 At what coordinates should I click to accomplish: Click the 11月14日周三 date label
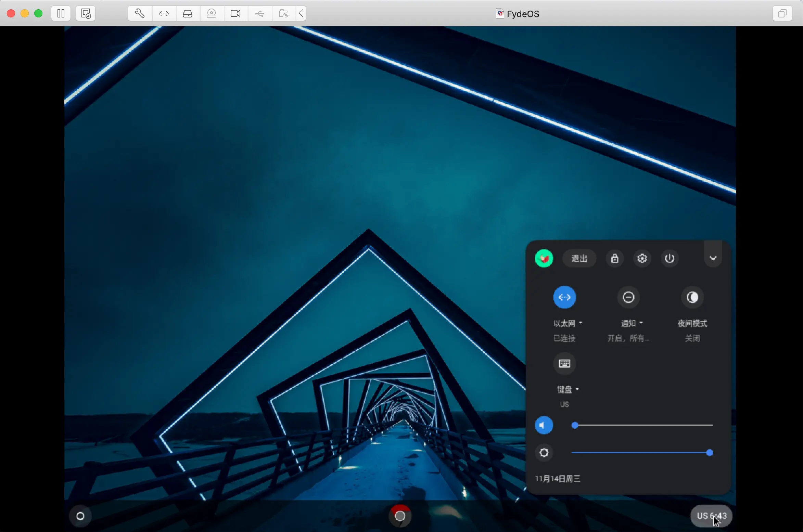[x=558, y=479]
